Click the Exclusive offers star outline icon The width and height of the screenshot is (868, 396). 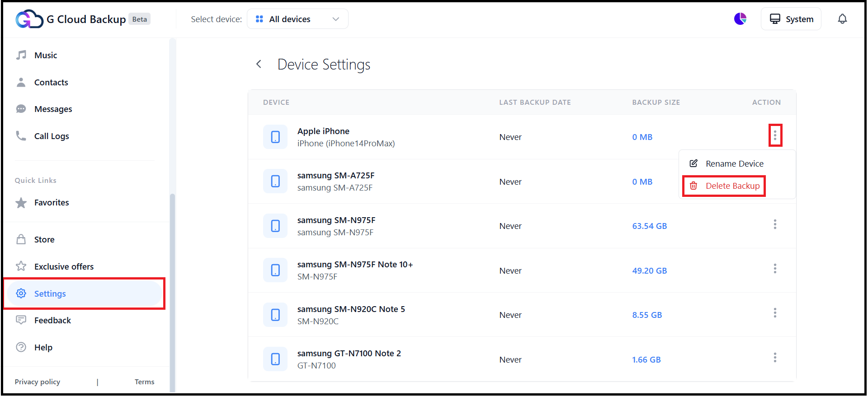point(21,266)
